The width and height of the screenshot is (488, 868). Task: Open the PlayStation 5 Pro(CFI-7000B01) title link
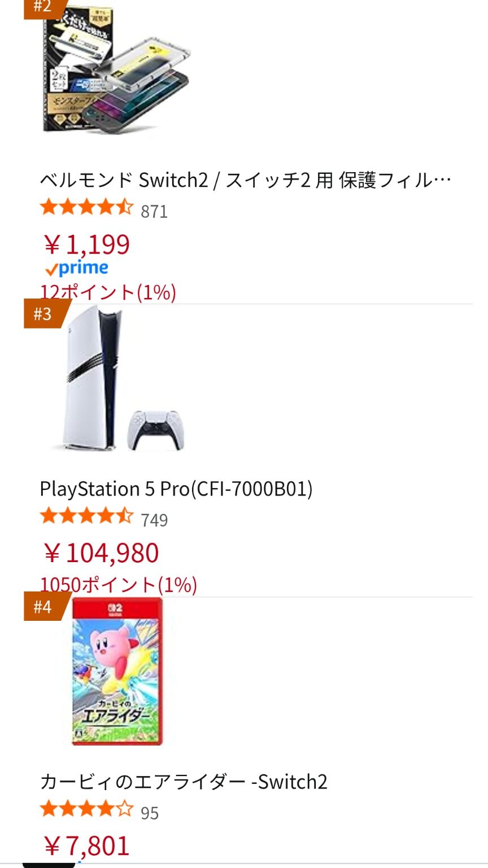[176, 489]
